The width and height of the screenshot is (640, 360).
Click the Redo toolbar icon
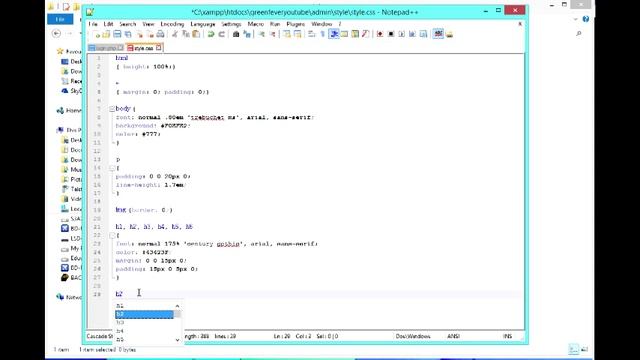(222, 34)
